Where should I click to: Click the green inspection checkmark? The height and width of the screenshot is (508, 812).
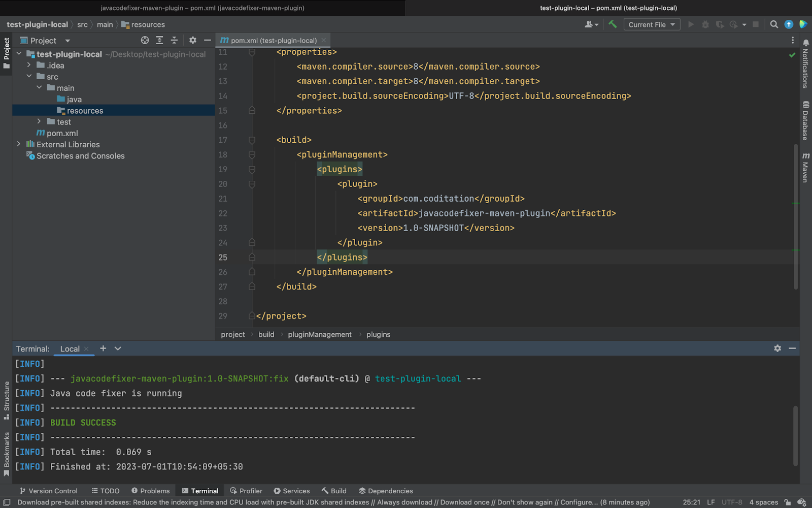coord(792,55)
